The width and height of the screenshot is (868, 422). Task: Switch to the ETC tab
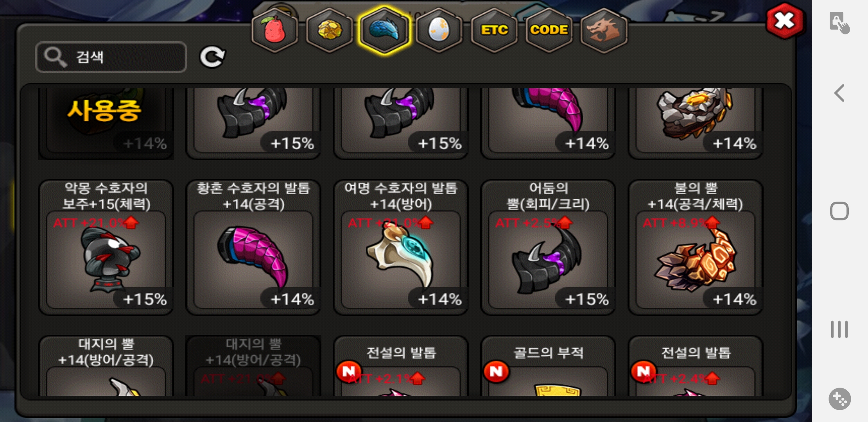494,30
